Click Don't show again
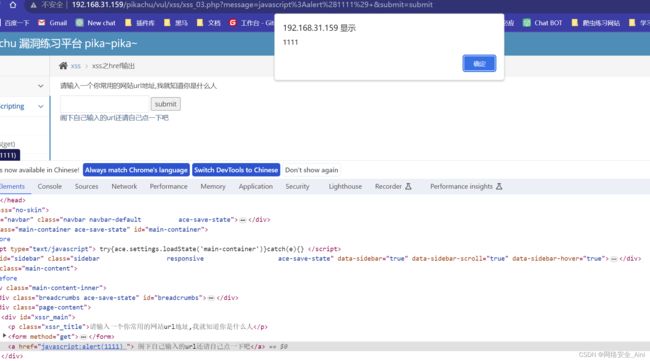The image size is (650, 361). point(311,170)
